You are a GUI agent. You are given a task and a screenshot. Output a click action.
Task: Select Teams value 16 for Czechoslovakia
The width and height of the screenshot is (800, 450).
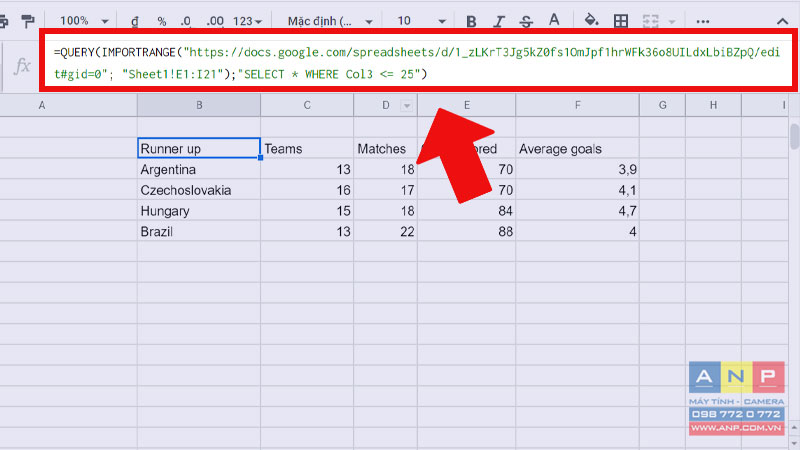[307, 190]
